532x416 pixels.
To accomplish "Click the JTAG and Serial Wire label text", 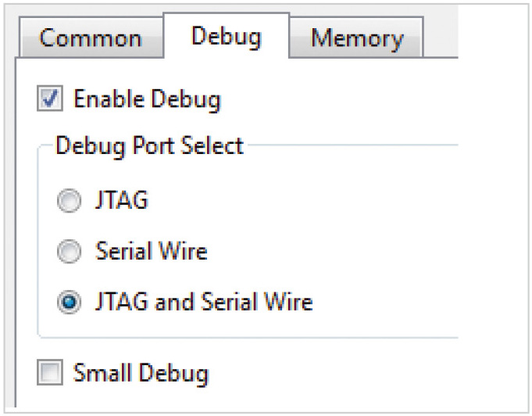I will [x=203, y=302].
